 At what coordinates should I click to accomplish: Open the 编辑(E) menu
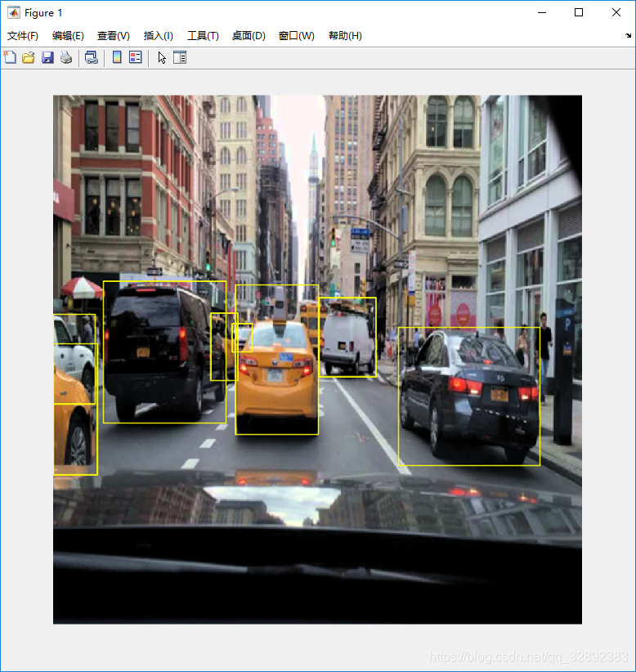click(x=68, y=36)
